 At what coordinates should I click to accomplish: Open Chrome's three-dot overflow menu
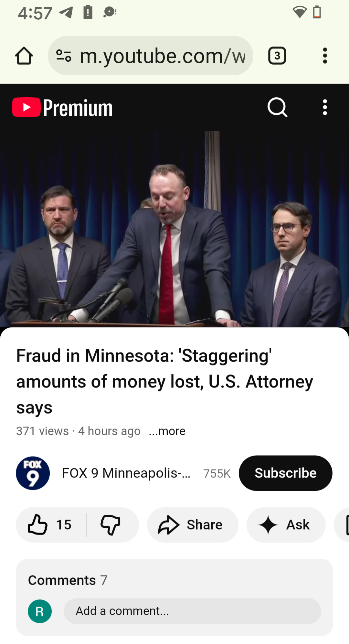pyautogui.click(x=325, y=56)
